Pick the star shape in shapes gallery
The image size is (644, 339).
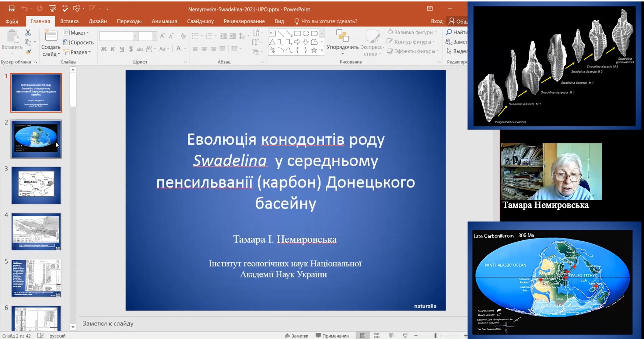314,50
